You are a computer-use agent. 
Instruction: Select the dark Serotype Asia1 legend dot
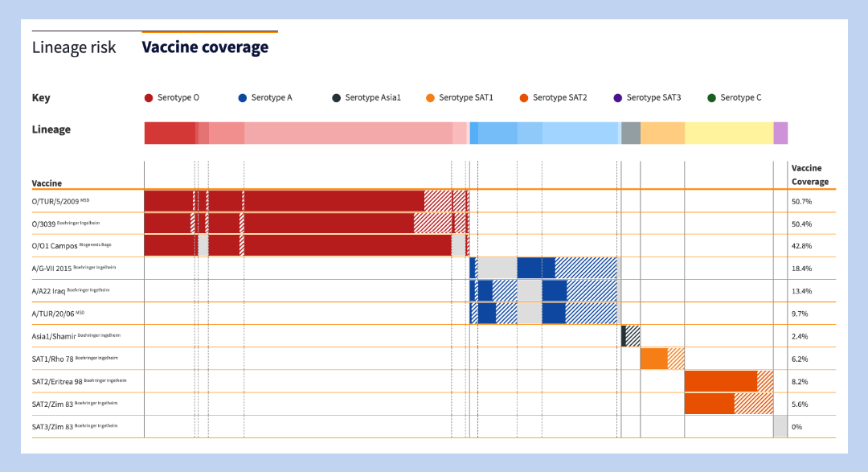(x=336, y=98)
